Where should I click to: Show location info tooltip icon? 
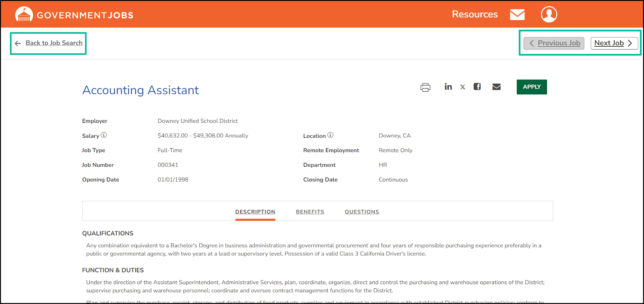click(x=330, y=135)
